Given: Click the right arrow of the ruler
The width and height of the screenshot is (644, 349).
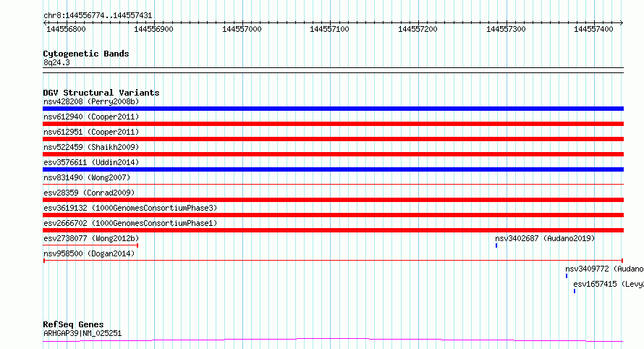Looking at the screenshot, I should (x=622, y=22).
